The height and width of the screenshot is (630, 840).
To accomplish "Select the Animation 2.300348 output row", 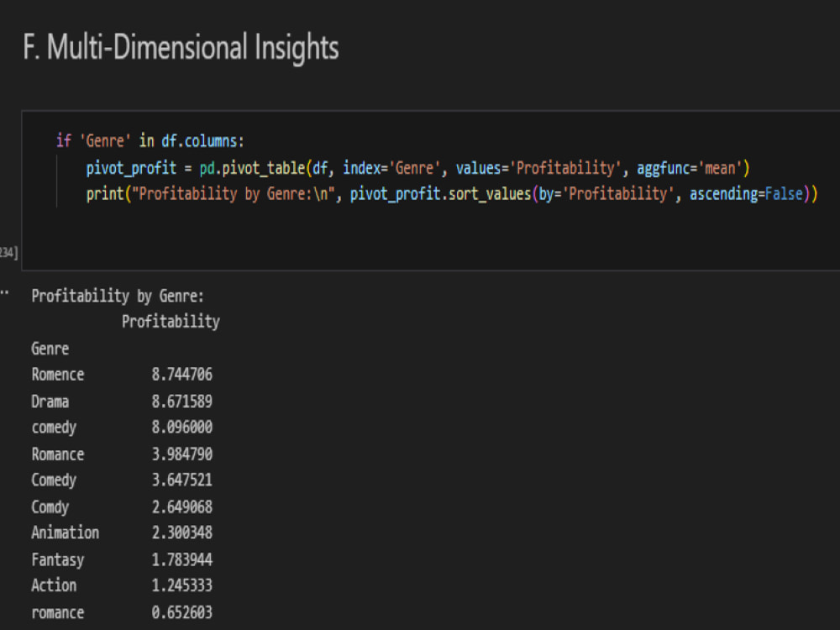I will 122,533.
